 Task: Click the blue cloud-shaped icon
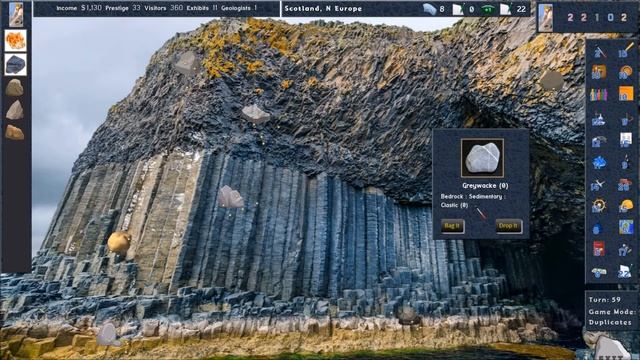599,163
